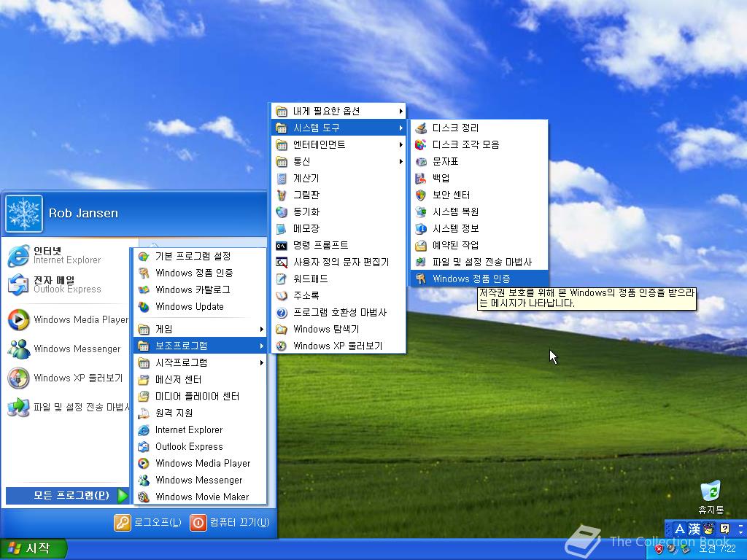747x560 pixels.
Task: Click 전자 메일 Outlook Express pinned item
Action: (x=66, y=285)
